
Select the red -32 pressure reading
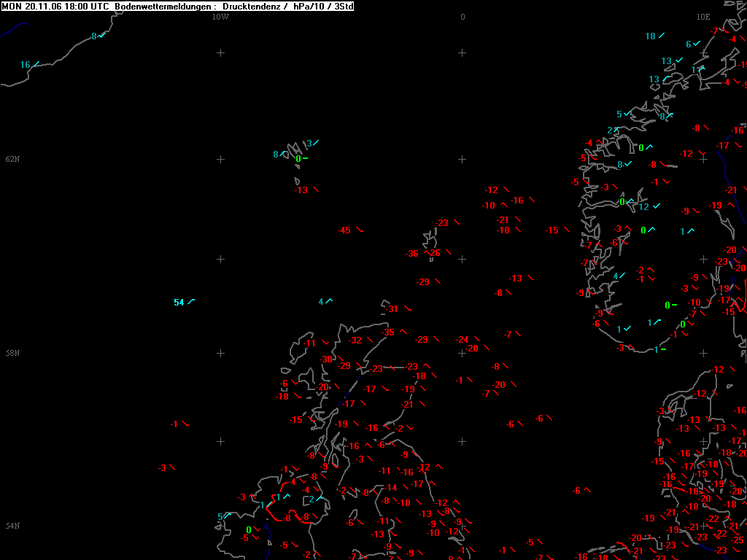click(x=355, y=341)
